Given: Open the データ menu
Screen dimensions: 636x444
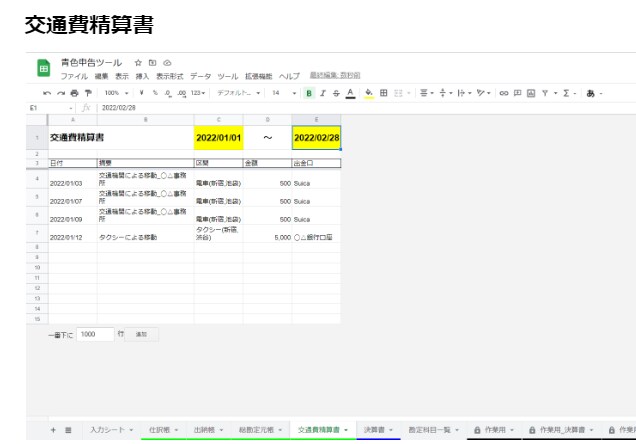Looking at the screenshot, I should [x=200, y=76].
